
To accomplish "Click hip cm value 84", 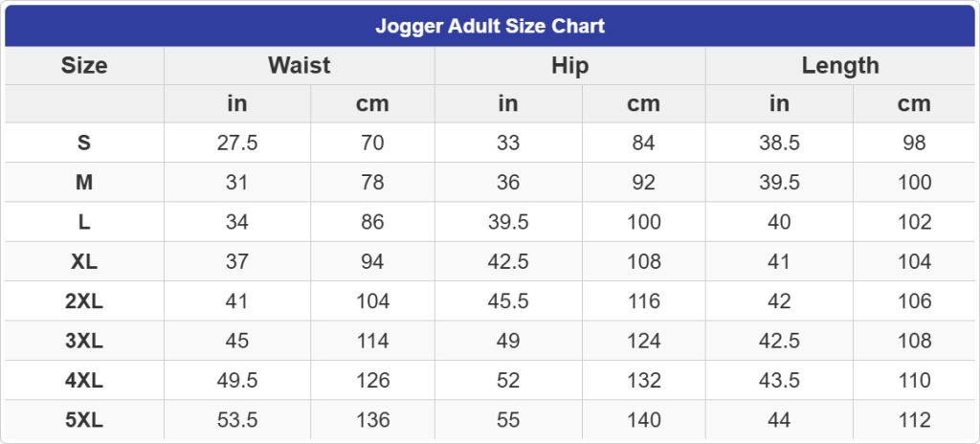I will (x=643, y=144).
